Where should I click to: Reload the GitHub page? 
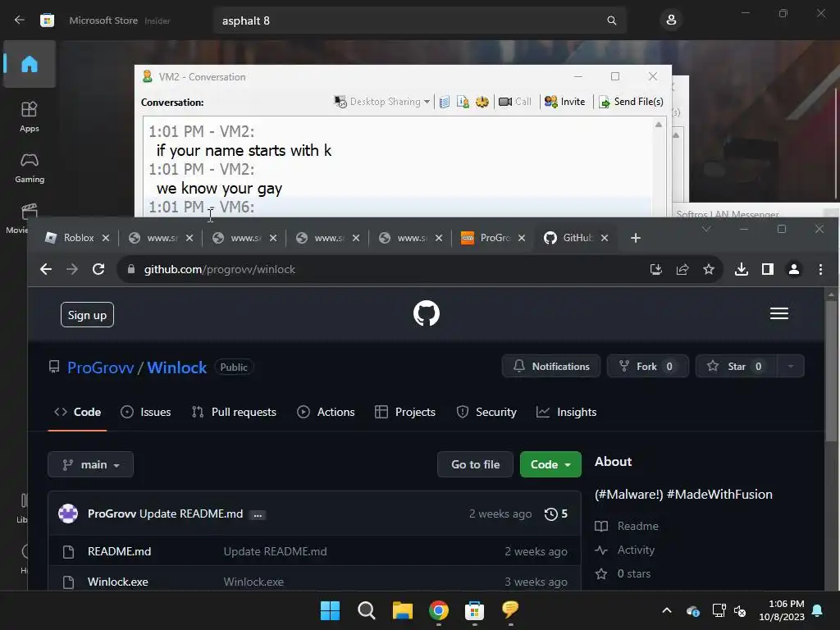[x=98, y=269]
